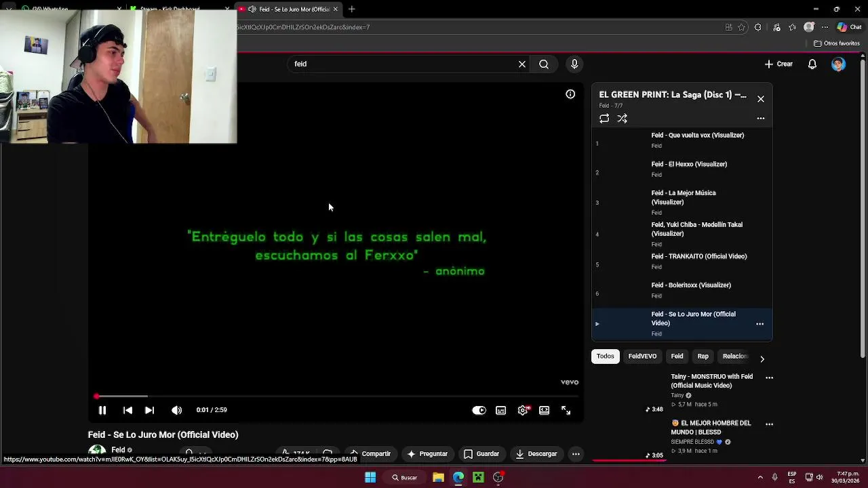Image resolution: width=868 pixels, height=488 pixels.
Task: Open Minecraft icon in the taskbar
Action: pos(478,477)
